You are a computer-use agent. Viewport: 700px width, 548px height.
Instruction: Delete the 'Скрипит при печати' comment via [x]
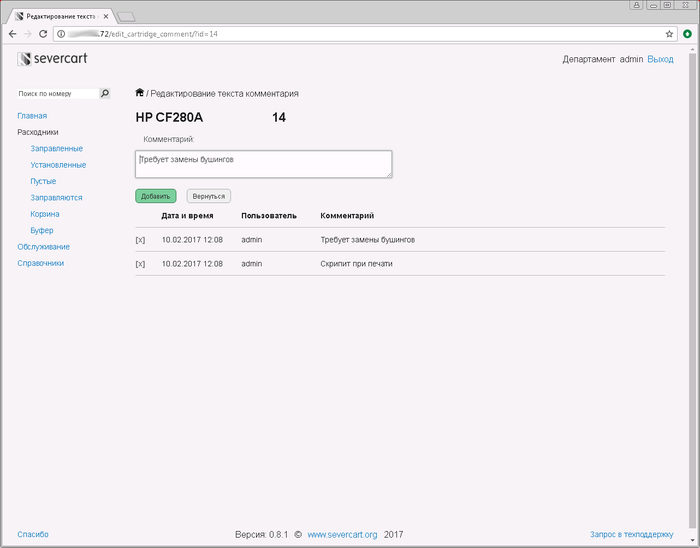140,264
